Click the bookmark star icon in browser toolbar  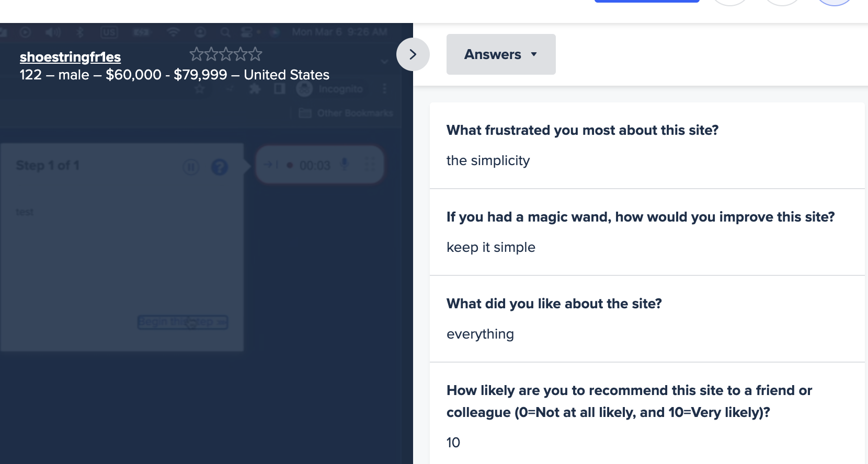[x=200, y=89]
